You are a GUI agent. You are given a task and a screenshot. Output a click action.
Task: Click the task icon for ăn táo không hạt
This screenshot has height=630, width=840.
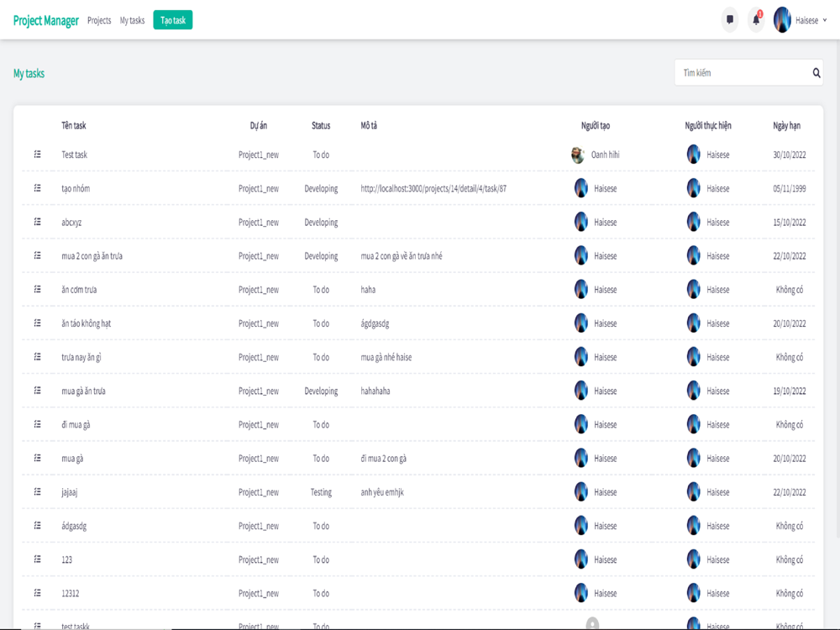pyautogui.click(x=38, y=323)
